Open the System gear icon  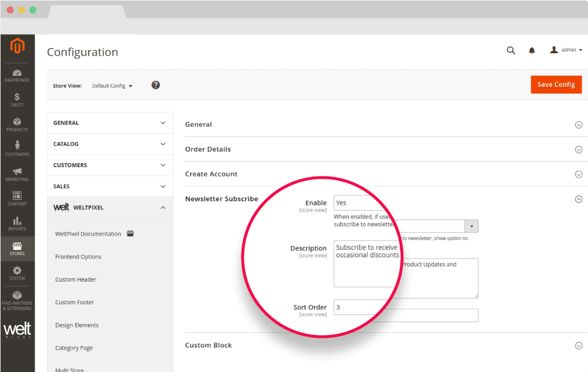[17, 273]
